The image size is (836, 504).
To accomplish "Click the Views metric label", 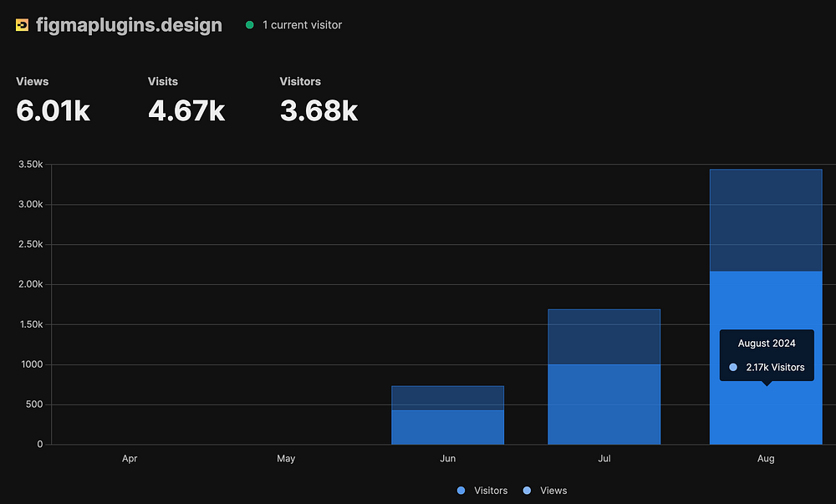I will point(32,82).
